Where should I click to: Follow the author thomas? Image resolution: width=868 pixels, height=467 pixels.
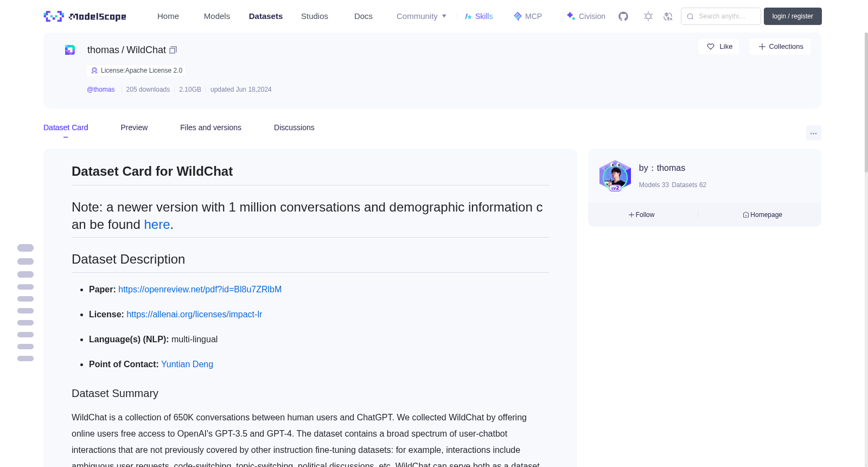coord(642,215)
